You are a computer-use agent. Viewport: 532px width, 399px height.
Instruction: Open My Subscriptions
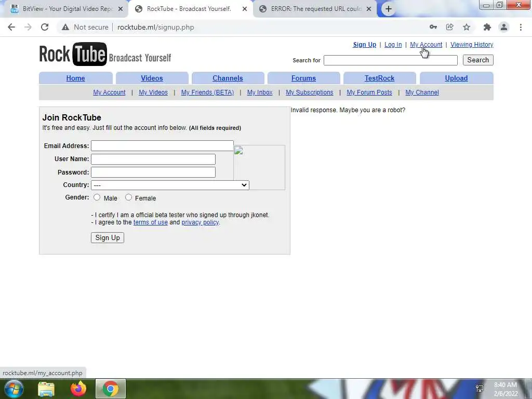pyautogui.click(x=310, y=92)
